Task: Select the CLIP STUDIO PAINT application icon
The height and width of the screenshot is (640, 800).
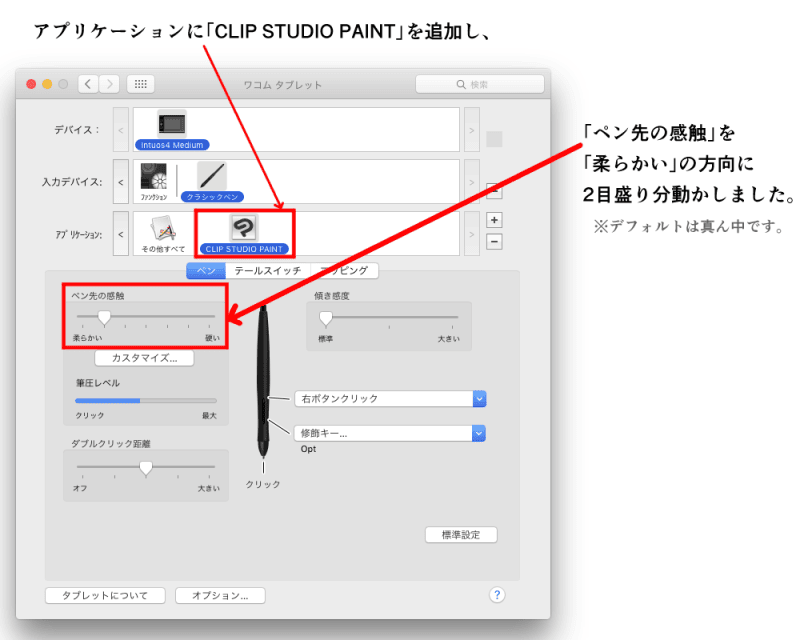Action: [243, 228]
